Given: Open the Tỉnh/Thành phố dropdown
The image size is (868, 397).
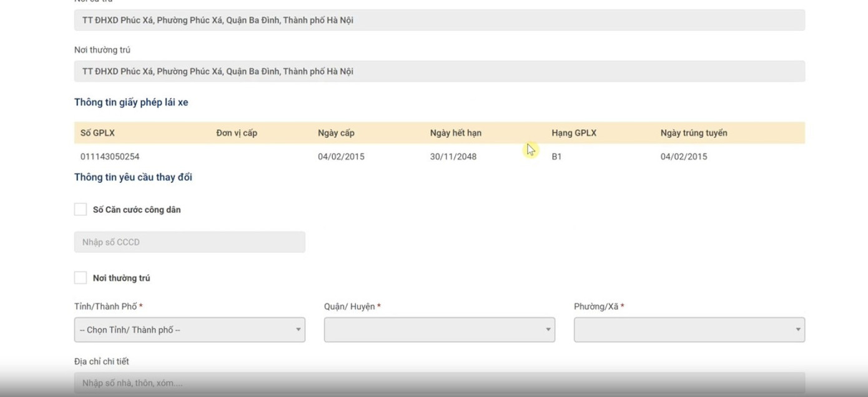Looking at the screenshot, I should tap(189, 330).
